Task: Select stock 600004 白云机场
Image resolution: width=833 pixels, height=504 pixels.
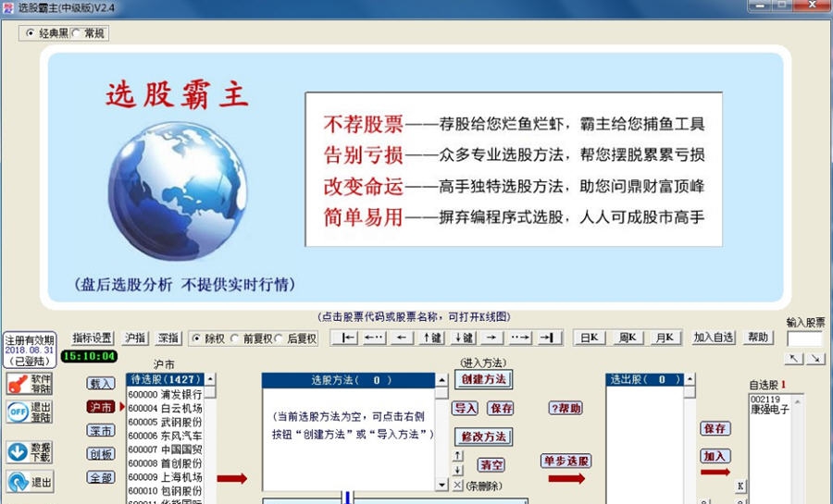Action: (x=166, y=409)
